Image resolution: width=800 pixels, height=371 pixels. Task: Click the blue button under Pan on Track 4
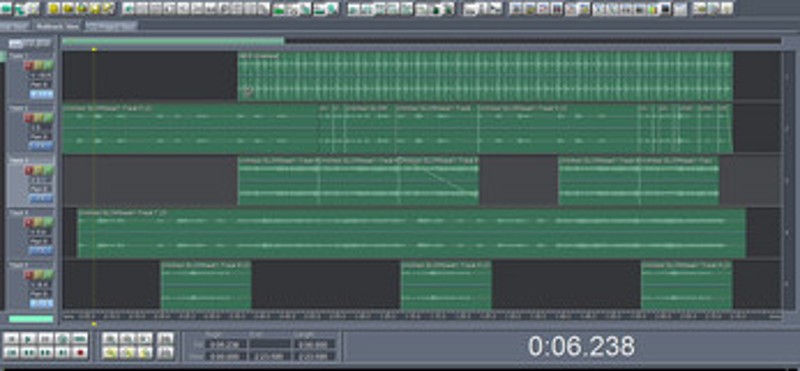(x=41, y=251)
